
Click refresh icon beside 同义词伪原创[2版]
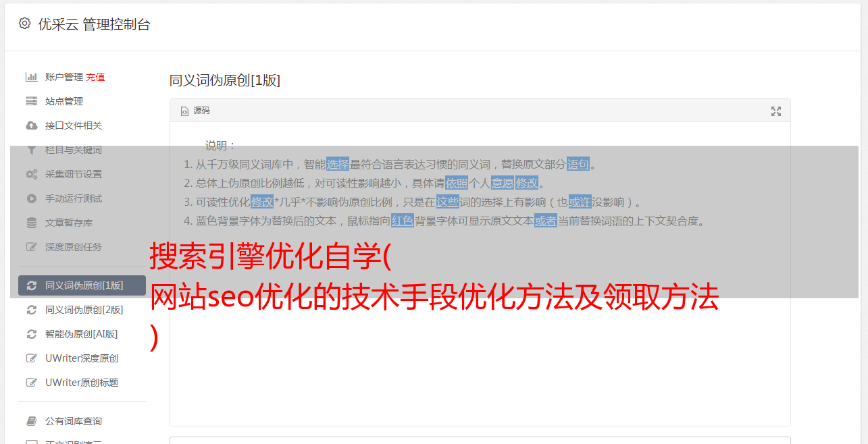tap(31, 310)
